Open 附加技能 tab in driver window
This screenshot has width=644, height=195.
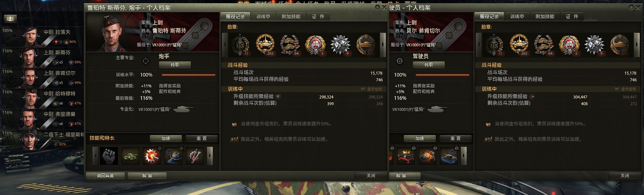point(545,16)
